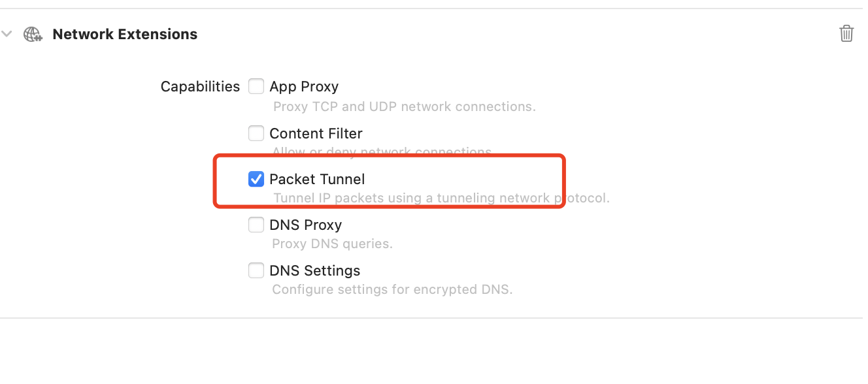
Task: Click the DNS Settings label text
Action: coord(314,270)
